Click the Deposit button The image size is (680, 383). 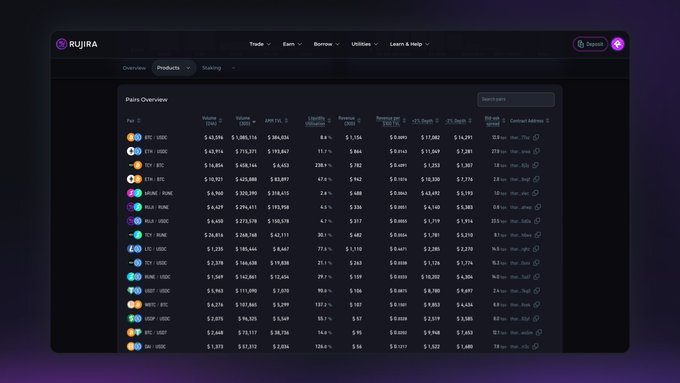[x=590, y=44]
